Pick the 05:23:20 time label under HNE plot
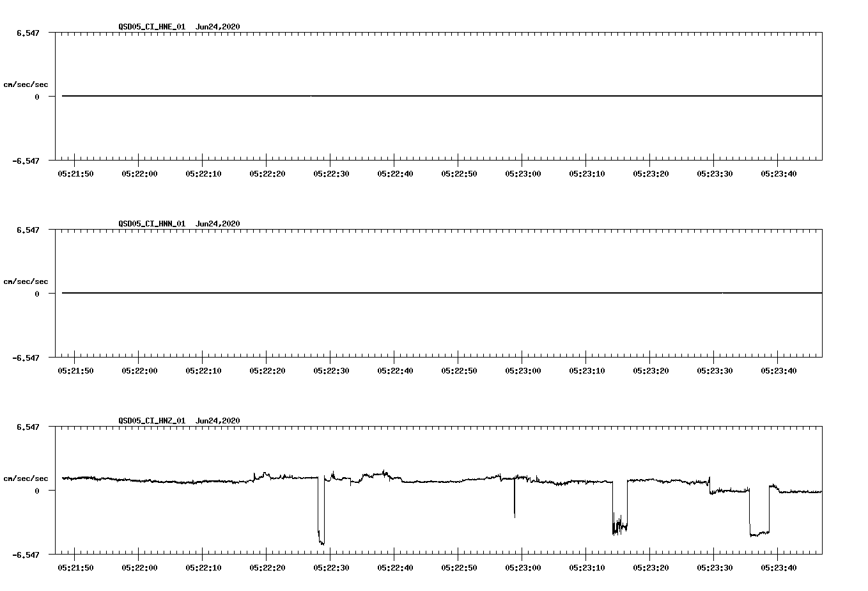Screen dimensions: 868x591 coord(651,173)
